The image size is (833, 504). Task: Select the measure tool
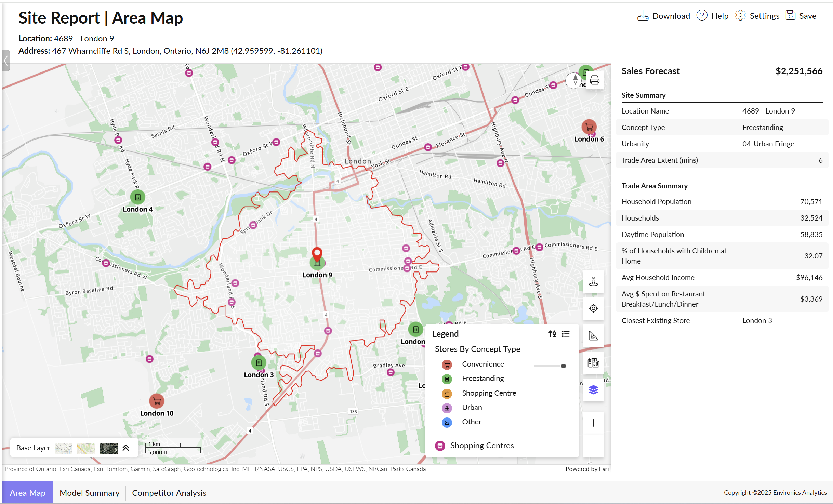click(x=593, y=336)
